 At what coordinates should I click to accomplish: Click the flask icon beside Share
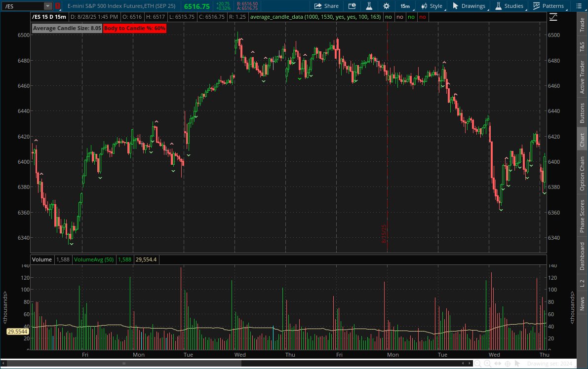click(368, 6)
